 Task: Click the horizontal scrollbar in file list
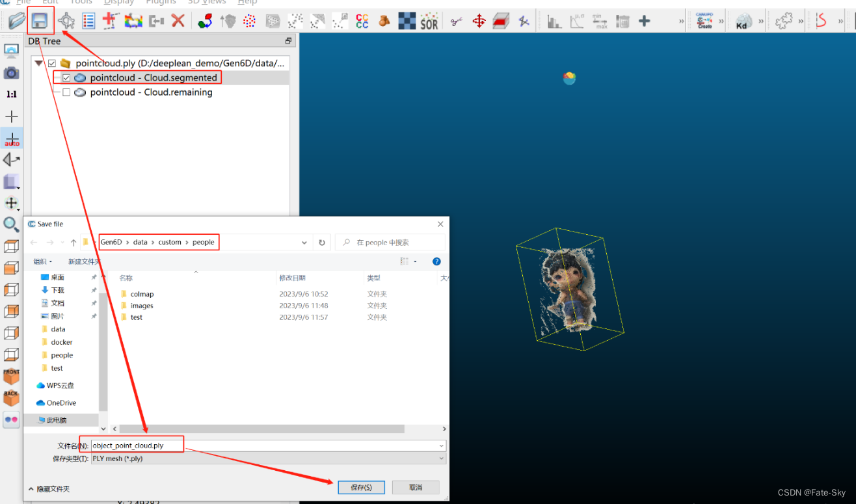(x=261, y=429)
